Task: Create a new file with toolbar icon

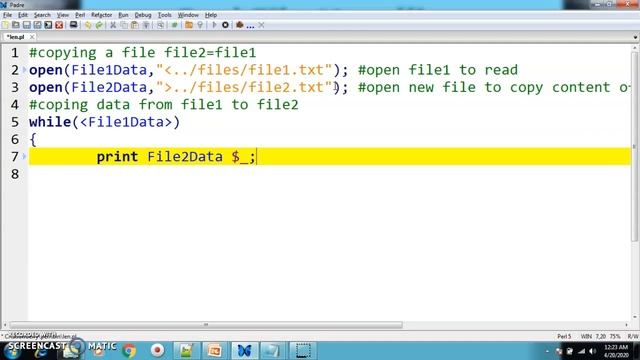Action: [5, 25]
